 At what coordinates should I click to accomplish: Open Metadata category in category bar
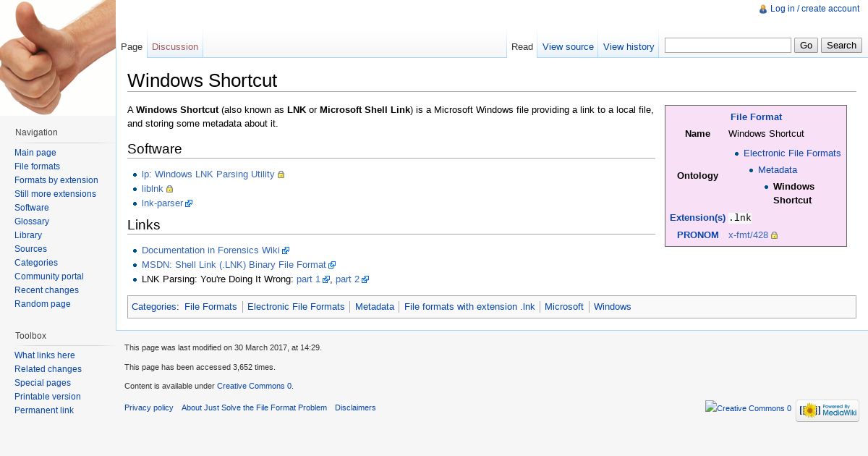[375, 307]
